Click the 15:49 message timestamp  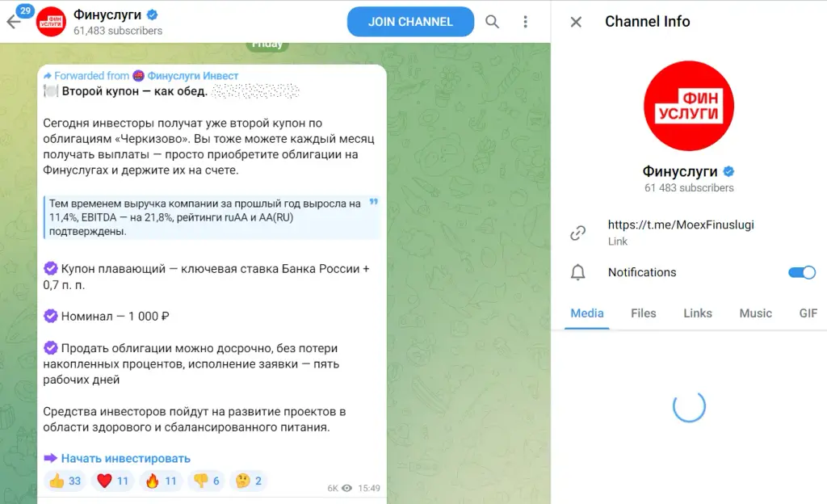[x=368, y=488]
